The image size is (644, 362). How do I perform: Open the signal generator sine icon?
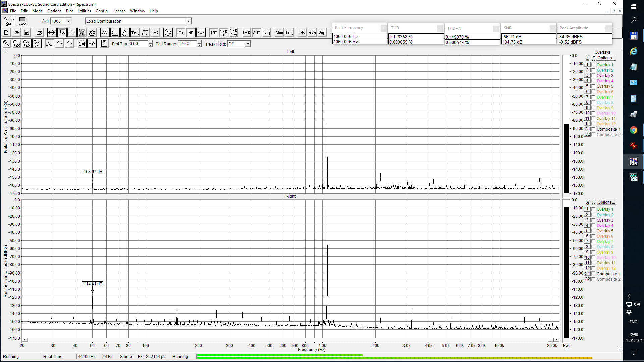coord(168,33)
